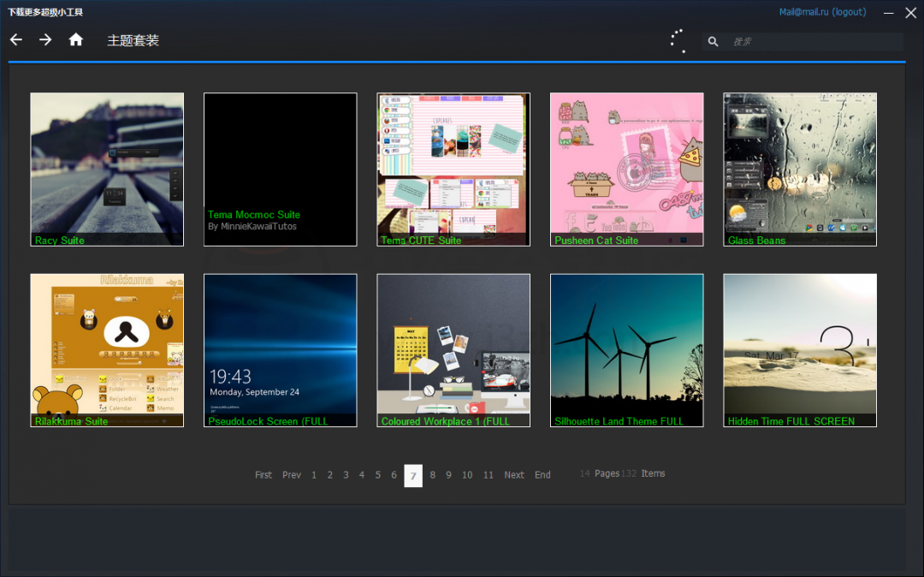924x577 pixels.
Task: Open the Hidden Time FULL SCREEN thumbnail
Action: click(x=800, y=350)
